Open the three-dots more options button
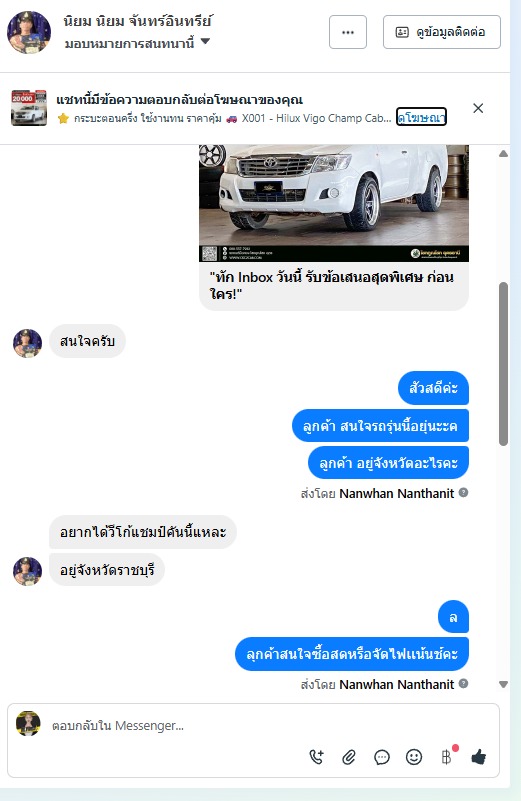This screenshot has width=521, height=801. 348,32
